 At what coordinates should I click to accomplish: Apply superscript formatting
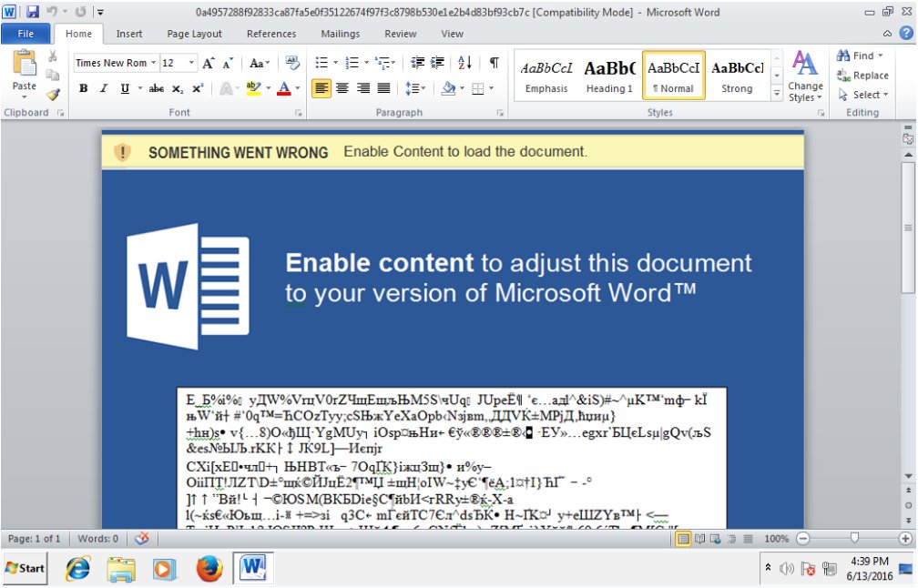(x=198, y=88)
